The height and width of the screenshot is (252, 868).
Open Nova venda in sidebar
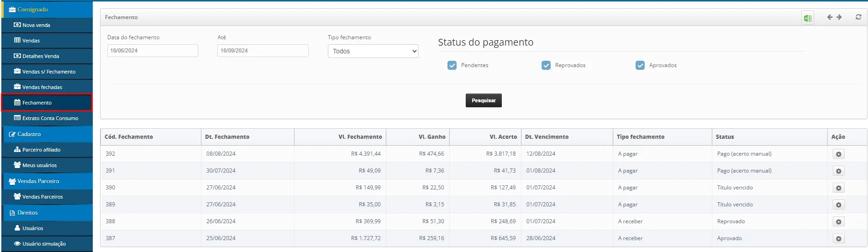tap(36, 25)
